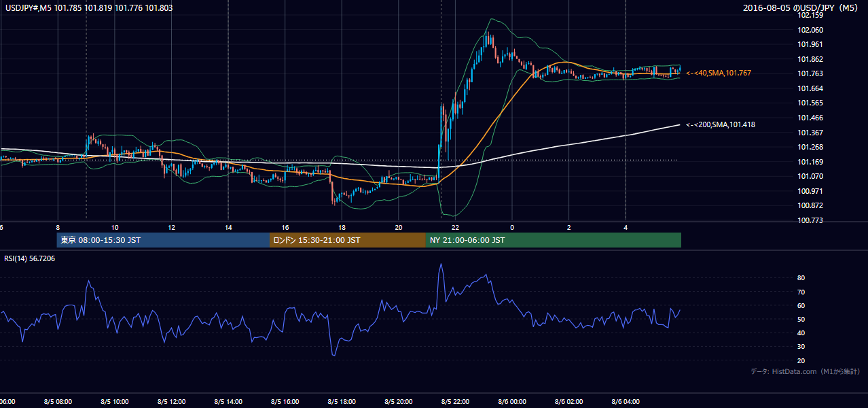This screenshot has height=408, width=868.
Task: Click price axis value 101.367
Action: pos(810,133)
